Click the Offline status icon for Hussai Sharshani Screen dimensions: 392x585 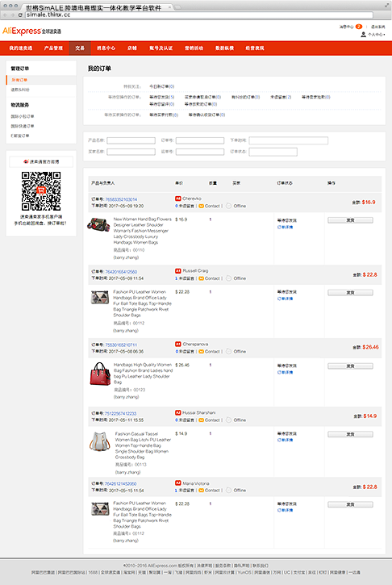228,420
